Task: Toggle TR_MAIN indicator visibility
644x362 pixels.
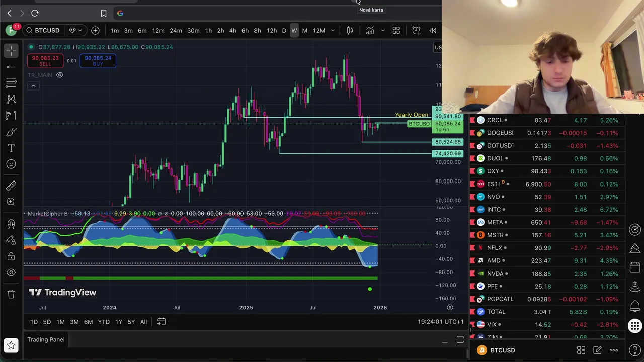Action: click(59, 75)
